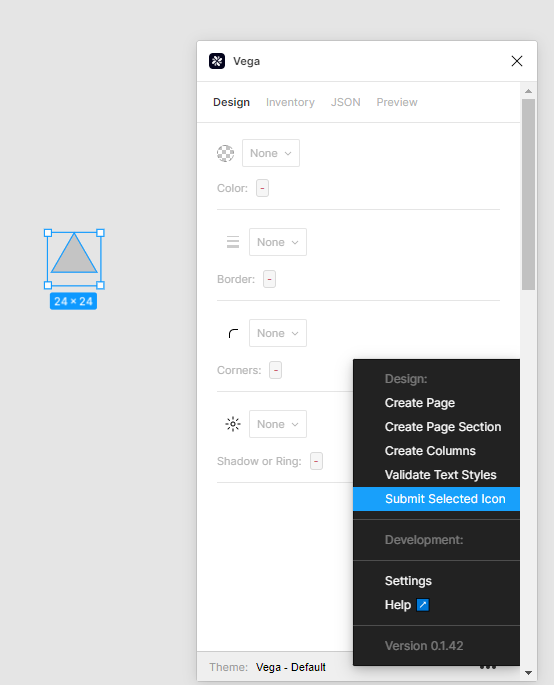Click the red minus next to Color
This screenshot has height=685, width=554.
pyautogui.click(x=262, y=188)
